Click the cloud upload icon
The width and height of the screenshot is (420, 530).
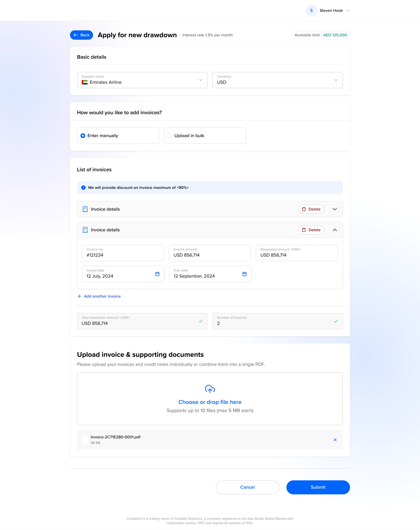pyautogui.click(x=210, y=389)
